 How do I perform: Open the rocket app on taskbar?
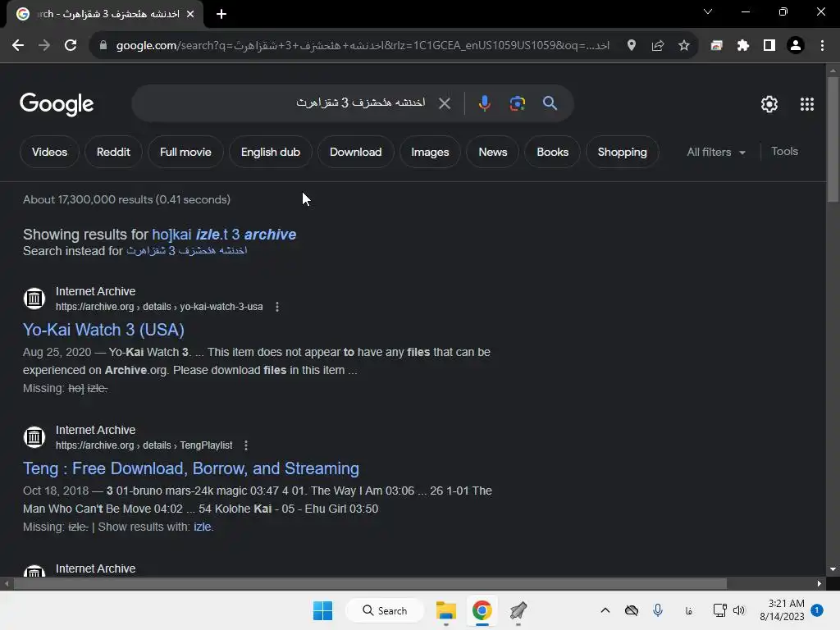pyautogui.click(x=518, y=610)
